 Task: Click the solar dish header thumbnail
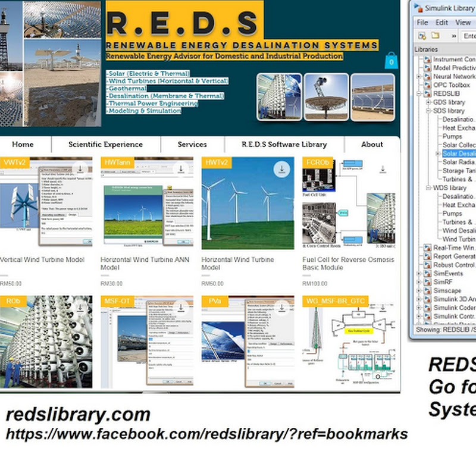tap(326, 97)
